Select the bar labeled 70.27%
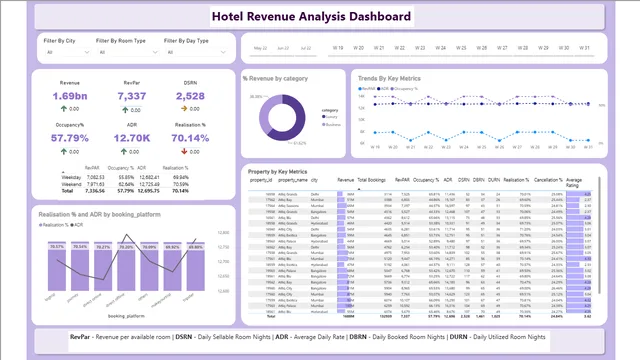The image size is (640, 360). click(x=103, y=267)
